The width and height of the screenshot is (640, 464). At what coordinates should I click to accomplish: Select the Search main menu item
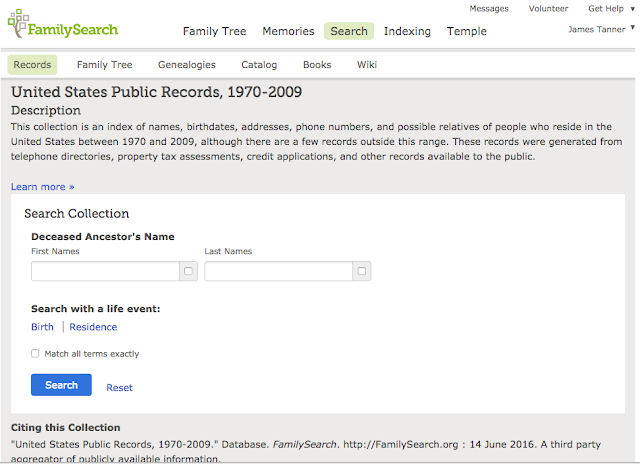[x=349, y=31]
